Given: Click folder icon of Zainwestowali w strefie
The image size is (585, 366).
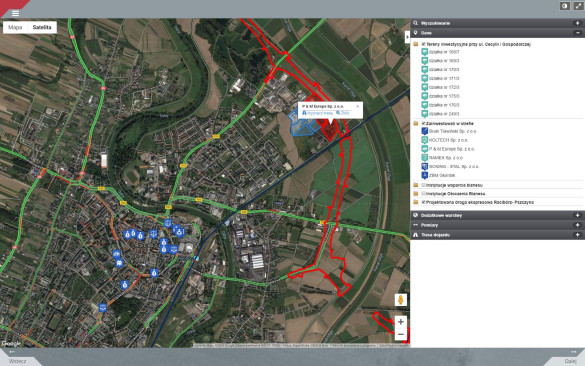Looking at the screenshot, I should pos(416,123).
